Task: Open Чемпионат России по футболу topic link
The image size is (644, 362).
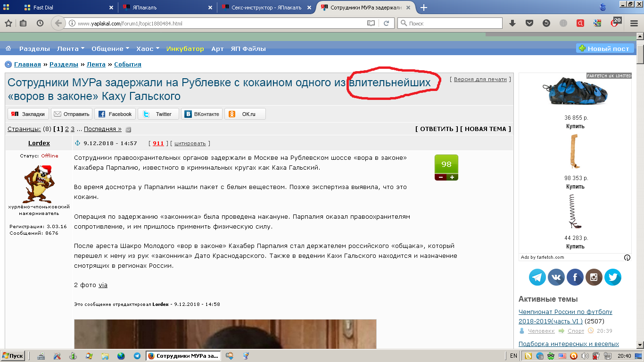Action: point(565,316)
